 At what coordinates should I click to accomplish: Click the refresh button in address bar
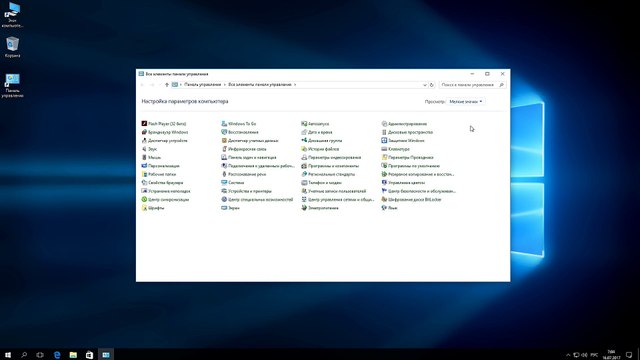click(431, 85)
